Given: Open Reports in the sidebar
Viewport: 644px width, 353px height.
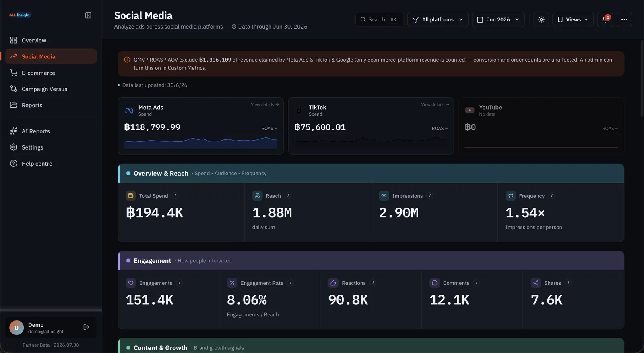Looking at the screenshot, I should (51, 105).
